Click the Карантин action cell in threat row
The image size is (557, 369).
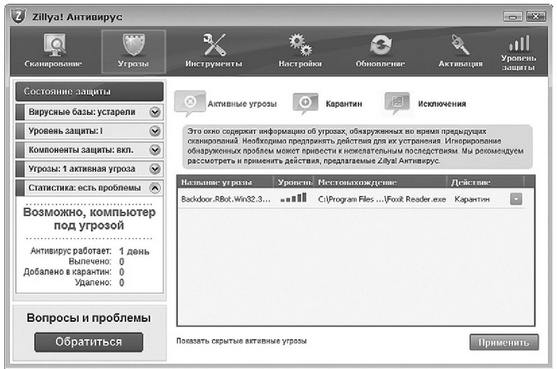[x=472, y=199]
